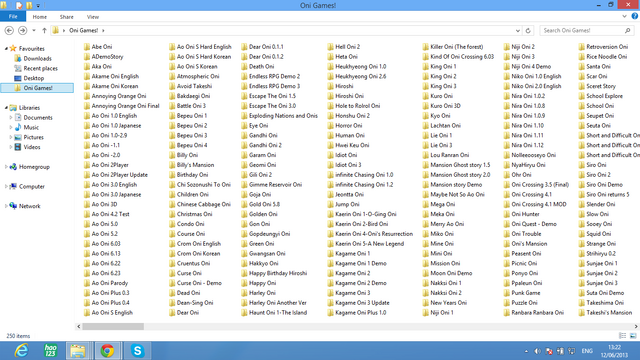This screenshot has width=640, height=360.
Task: Expand the Homegroup node
Action: tap(6, 167)
